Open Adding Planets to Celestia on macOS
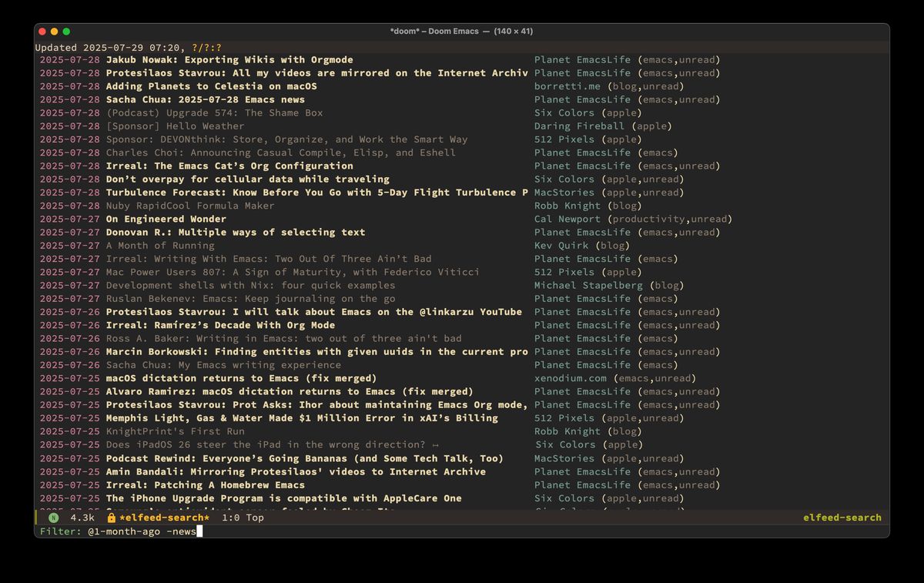This screenshot has height=583, width=924. click(x=211, y=86)
